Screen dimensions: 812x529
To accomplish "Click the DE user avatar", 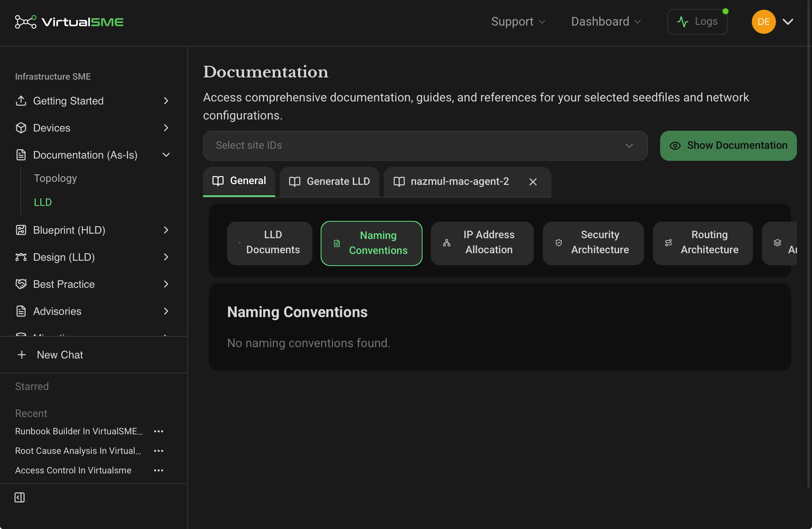I will pyautogui.click(x=764, y=22).
